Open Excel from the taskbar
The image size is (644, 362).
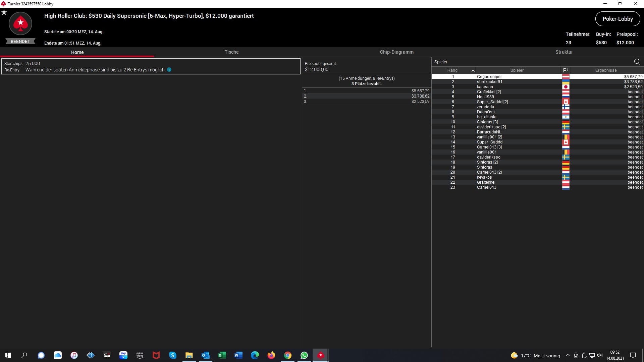[x=222, y=355]
